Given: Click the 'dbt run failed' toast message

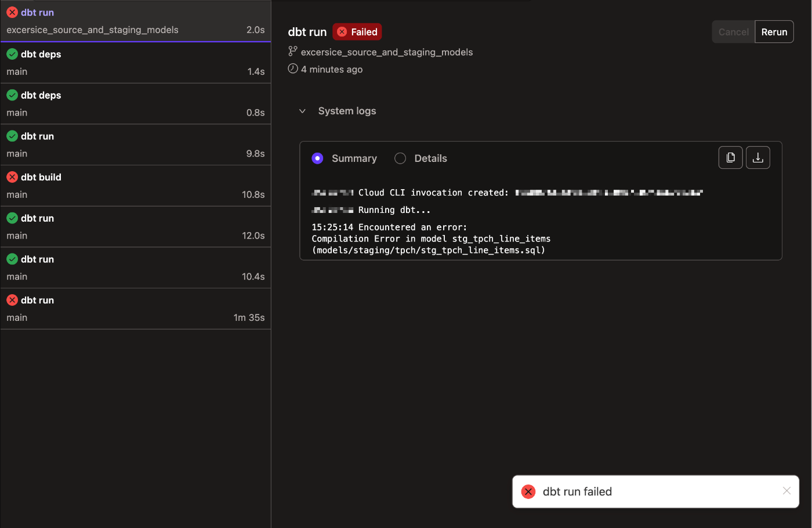Looking at the screenshot, I should (577, 491).
